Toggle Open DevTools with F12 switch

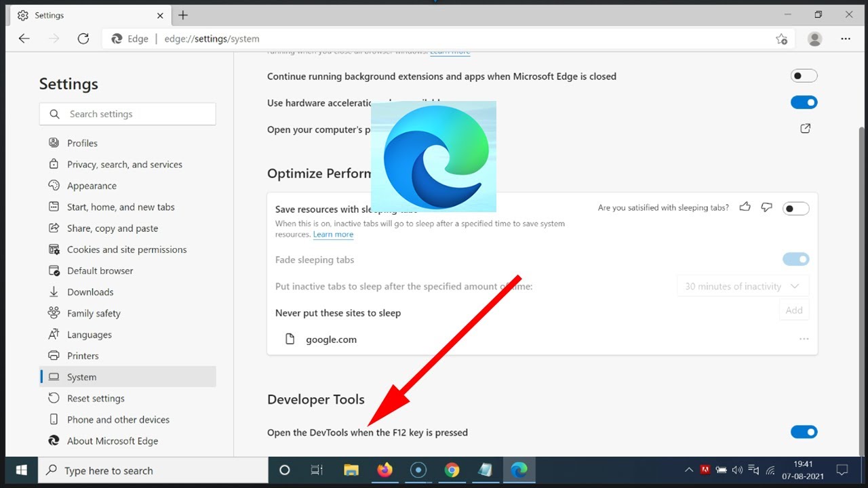tap(804, 432)
